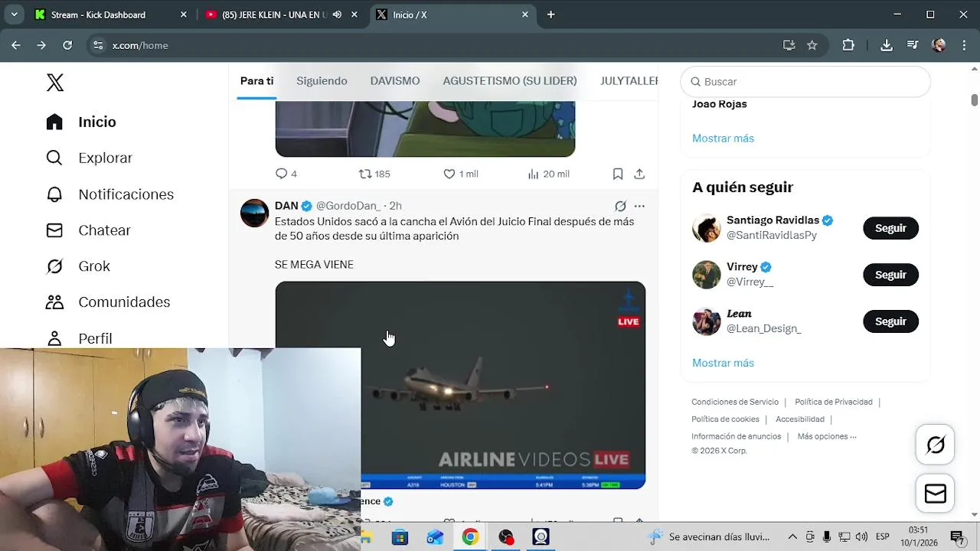Switch to the AGUSTETISMO (SU LIDER) tab

(x=510, y=81)
